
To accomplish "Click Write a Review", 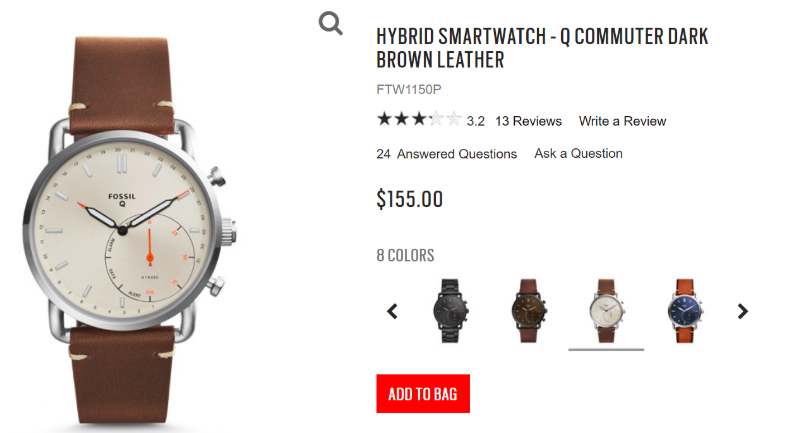I will tap(622, 121).
